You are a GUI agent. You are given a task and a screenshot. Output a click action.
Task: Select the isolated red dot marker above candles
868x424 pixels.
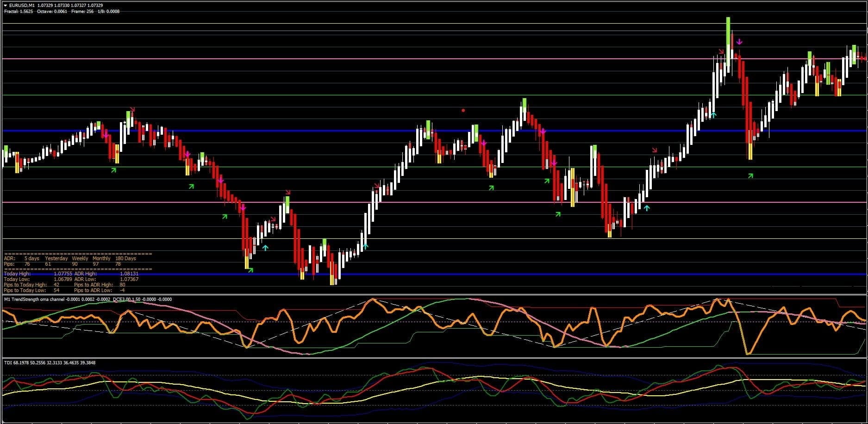pyautogui.click(x=463, y=110)
